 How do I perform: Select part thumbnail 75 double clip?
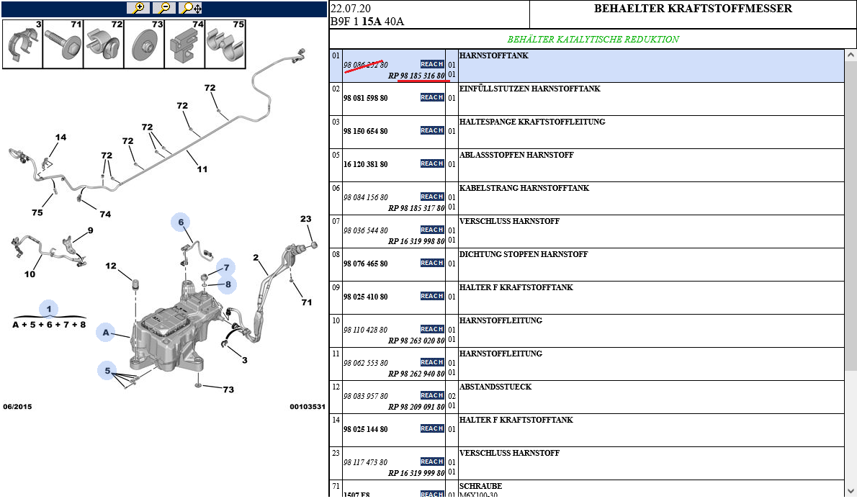(225, 44)
